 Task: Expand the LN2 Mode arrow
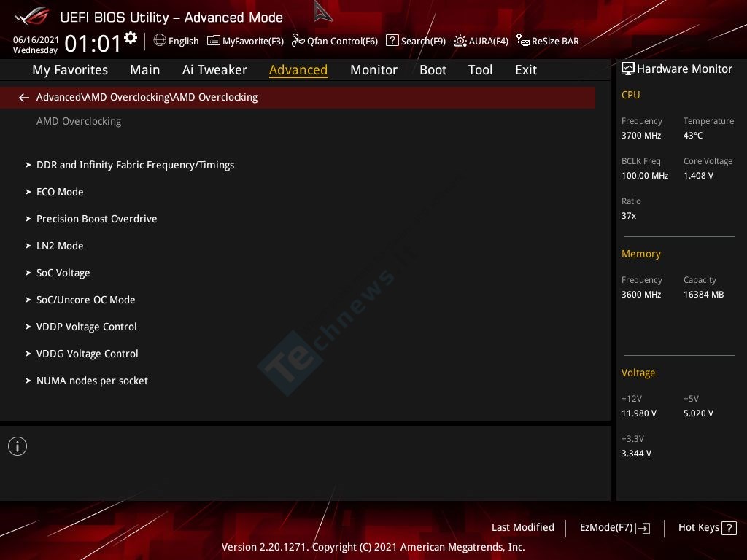pyautogui.click(x=28, y=246)
